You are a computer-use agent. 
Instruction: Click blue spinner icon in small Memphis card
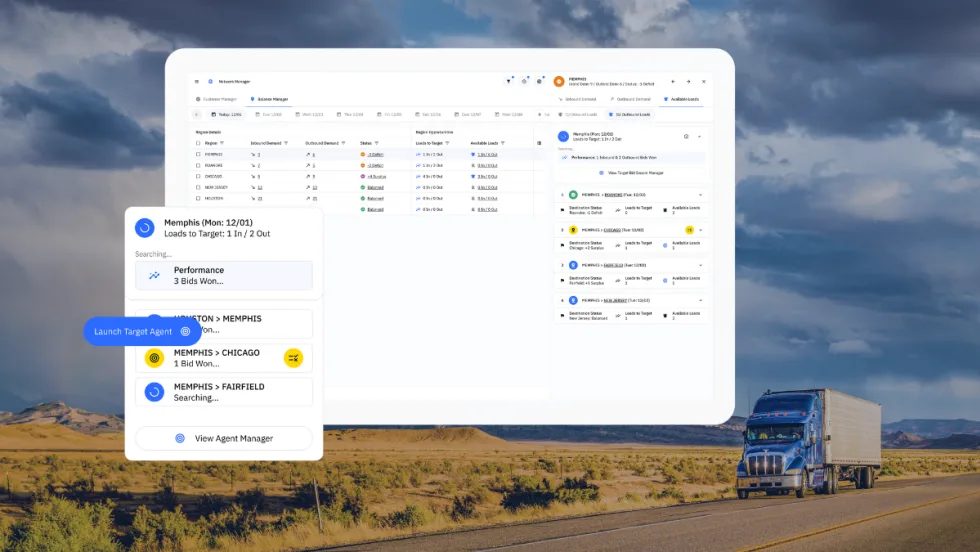tap(563, 136)
